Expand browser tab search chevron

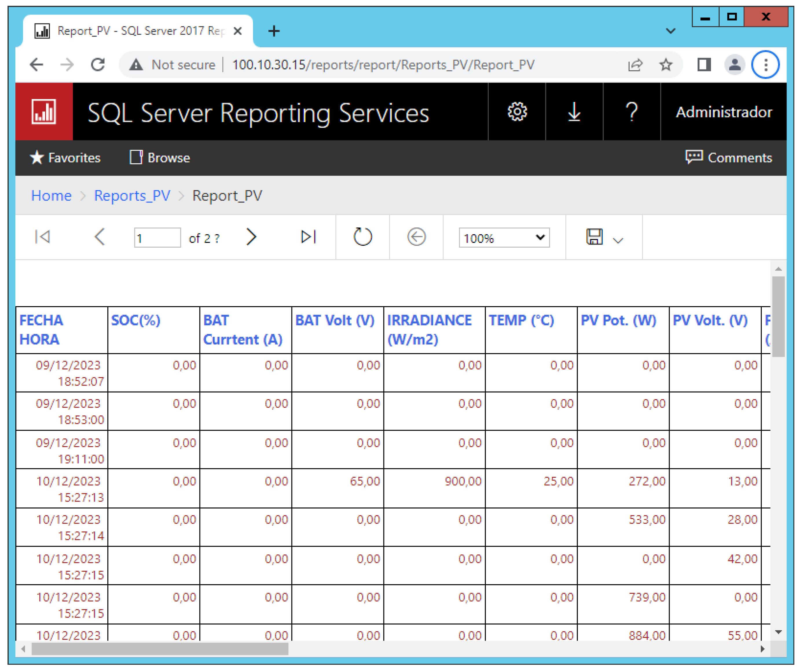[x=670, y=31]
